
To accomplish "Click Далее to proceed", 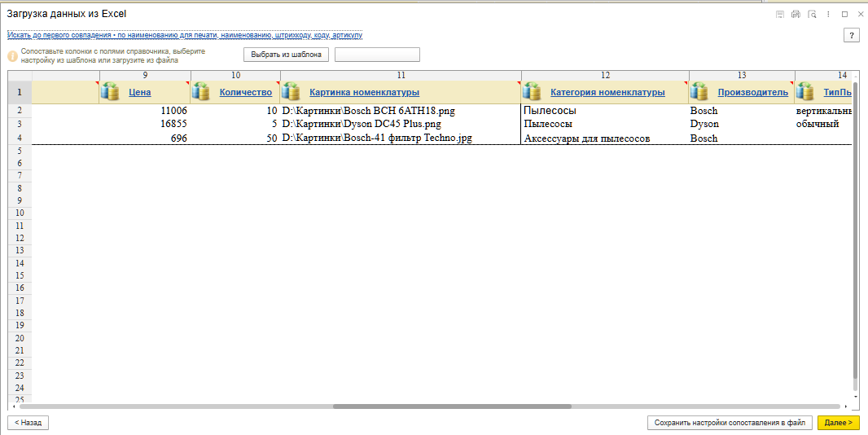I will tap(838, 423).
